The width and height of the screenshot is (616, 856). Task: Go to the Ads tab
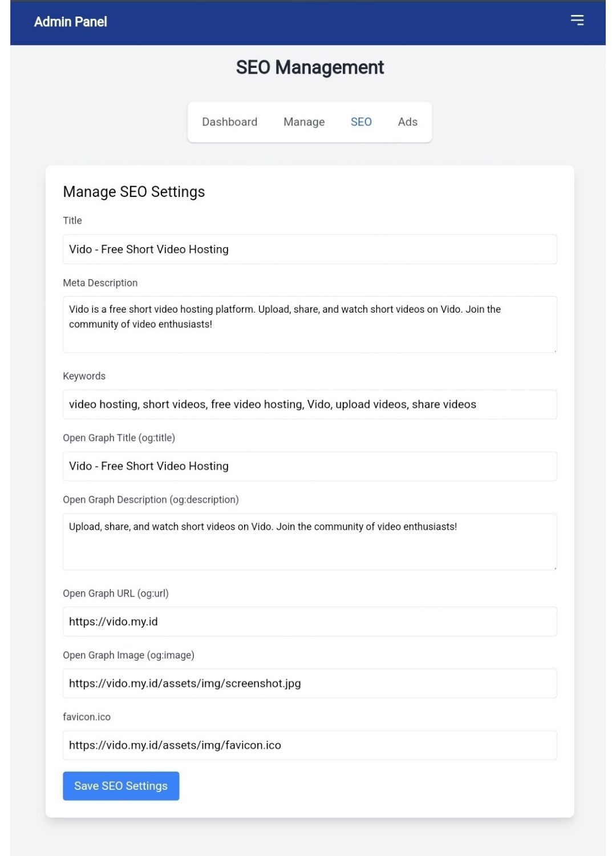coord(408,122)
